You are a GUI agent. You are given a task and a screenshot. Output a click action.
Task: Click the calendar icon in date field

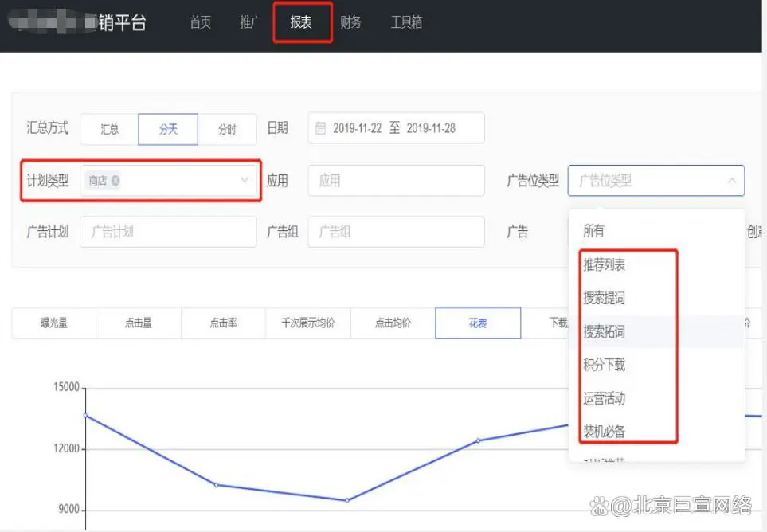click(321, 128)
